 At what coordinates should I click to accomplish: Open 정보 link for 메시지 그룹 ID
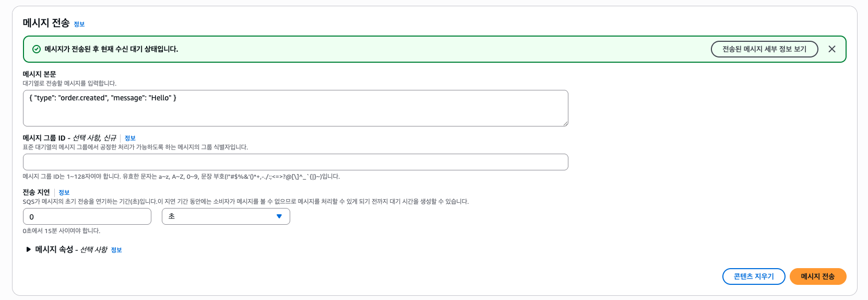click(130, 139)
